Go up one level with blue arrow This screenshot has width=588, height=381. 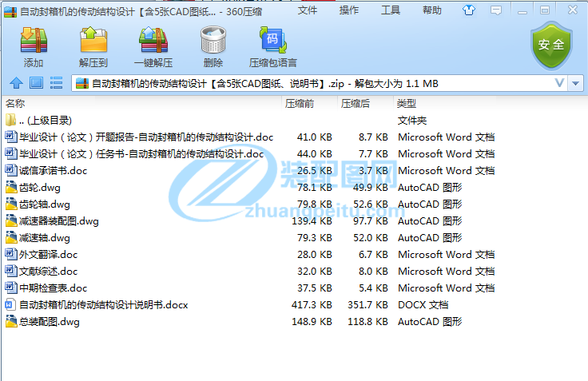tap(16, 83)
